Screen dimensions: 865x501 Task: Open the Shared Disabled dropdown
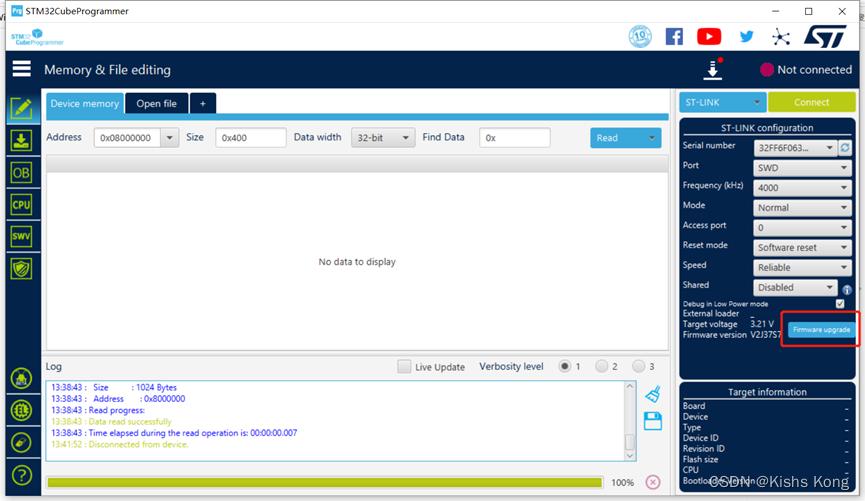tap(795, 287)
